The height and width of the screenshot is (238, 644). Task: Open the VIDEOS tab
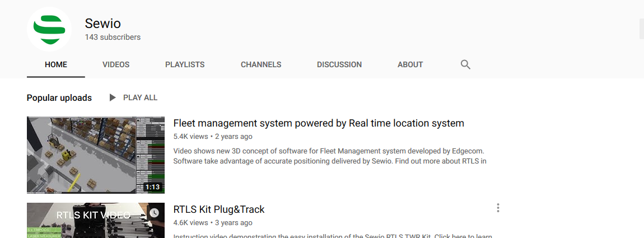(116, 64)
